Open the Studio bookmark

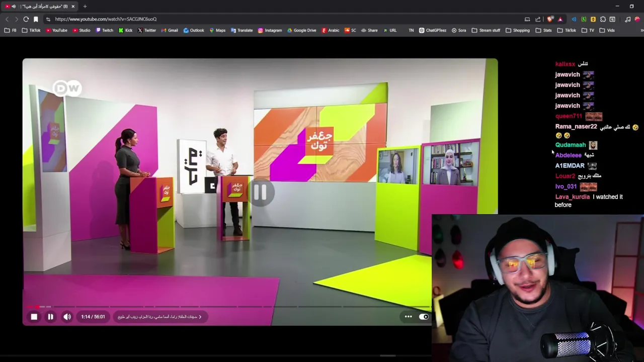point(82,30)
